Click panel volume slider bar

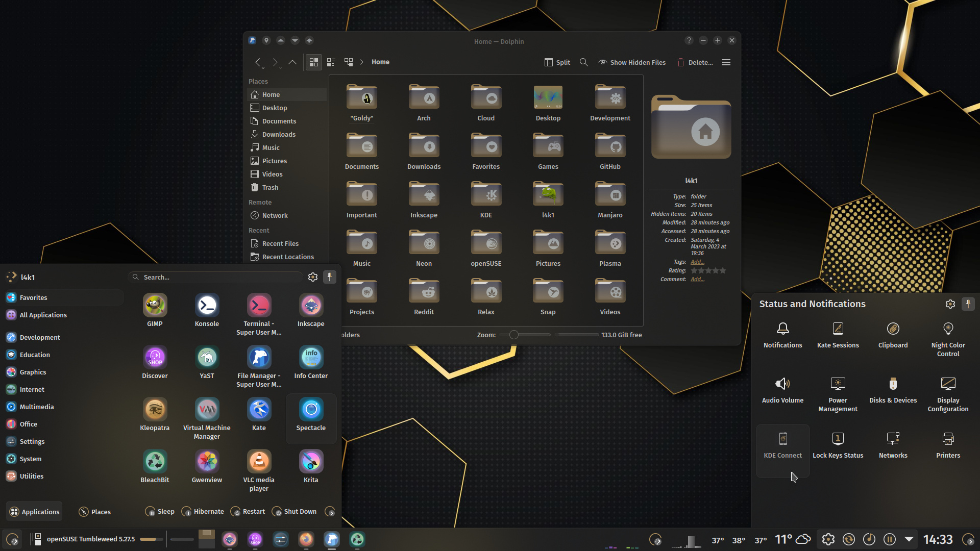[152, 539]
